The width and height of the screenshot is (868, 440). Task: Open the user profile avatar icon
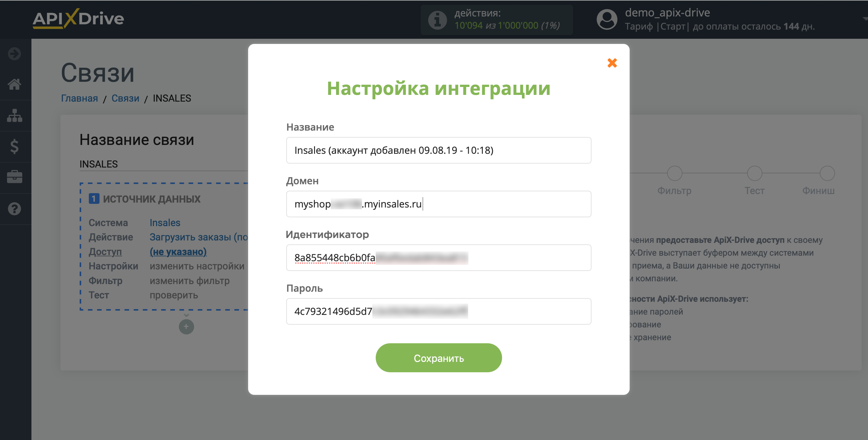pos(607,19)
